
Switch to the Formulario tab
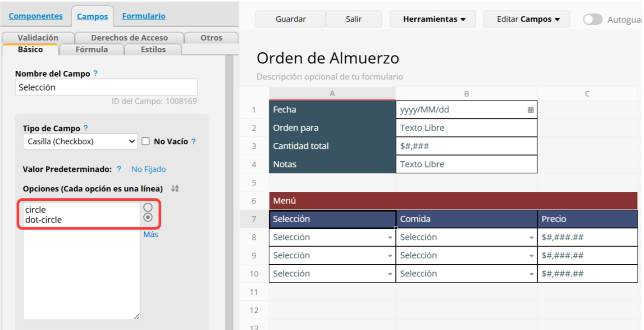click(144, 16)
